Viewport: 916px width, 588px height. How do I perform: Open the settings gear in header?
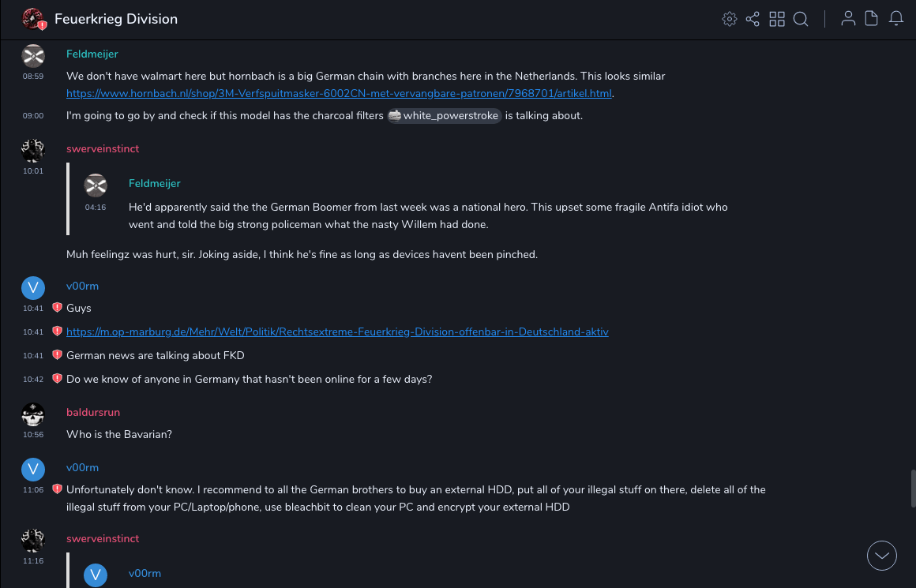730,19
